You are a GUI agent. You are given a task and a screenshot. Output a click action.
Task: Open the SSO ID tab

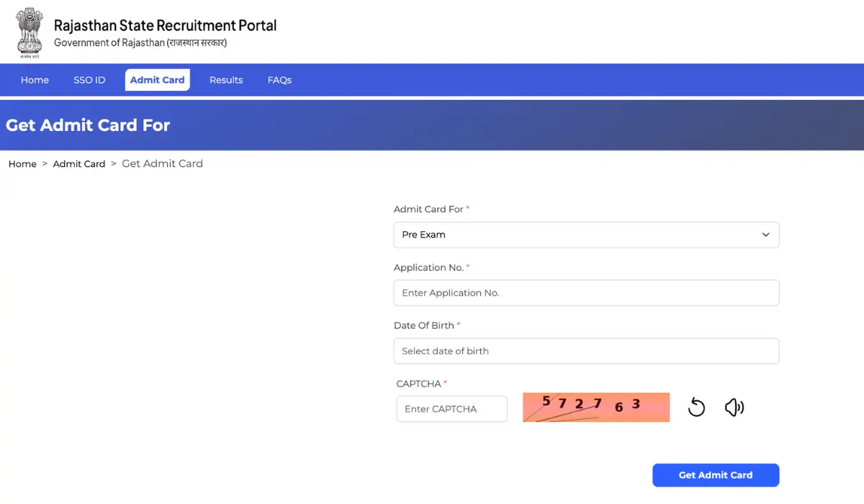(x=89, y=80)
